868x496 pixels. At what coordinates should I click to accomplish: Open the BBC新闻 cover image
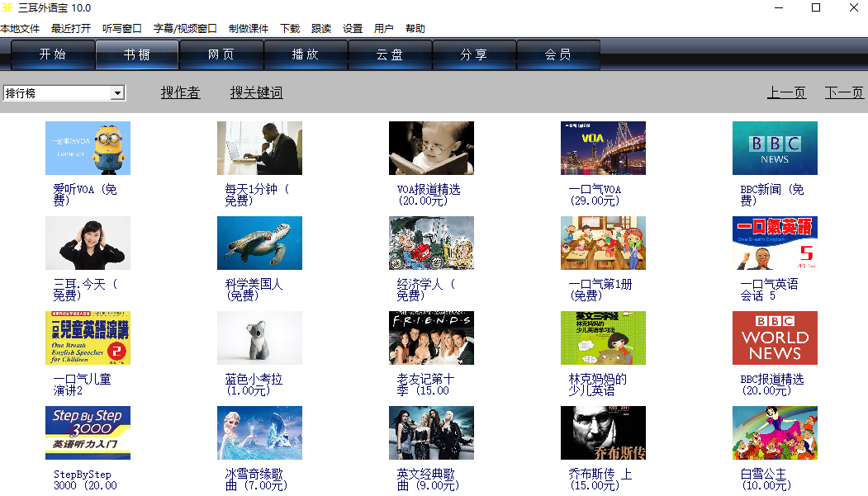point(775,149)
